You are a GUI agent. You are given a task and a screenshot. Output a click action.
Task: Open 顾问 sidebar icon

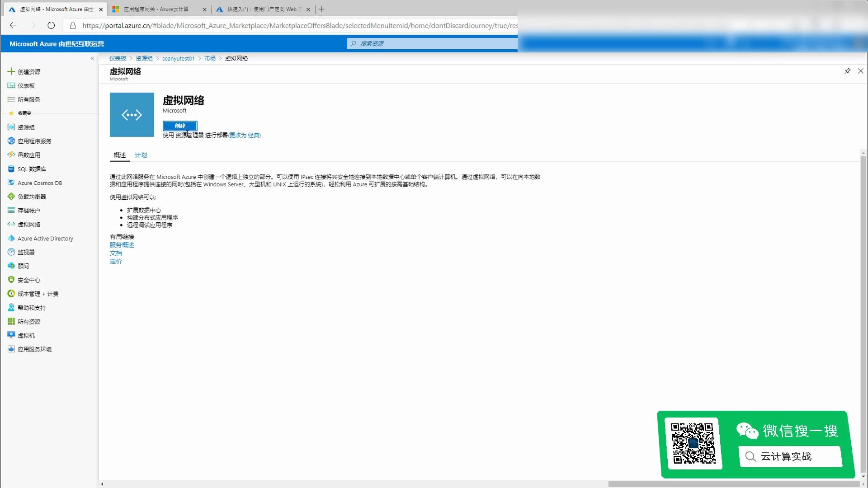coord(11,266)
